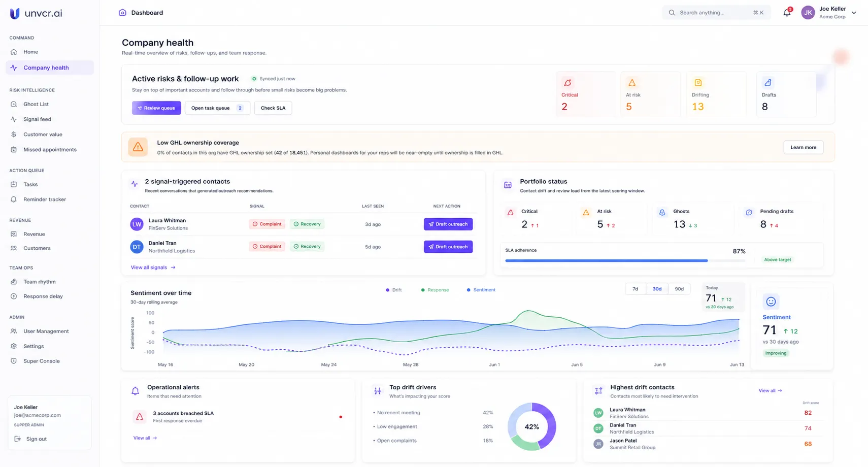Toggle the Drift legend series

[393, 290]
